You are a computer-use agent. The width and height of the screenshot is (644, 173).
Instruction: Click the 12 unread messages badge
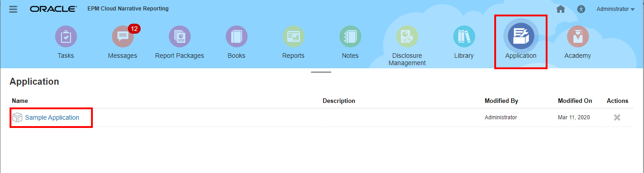click(134, 29)
